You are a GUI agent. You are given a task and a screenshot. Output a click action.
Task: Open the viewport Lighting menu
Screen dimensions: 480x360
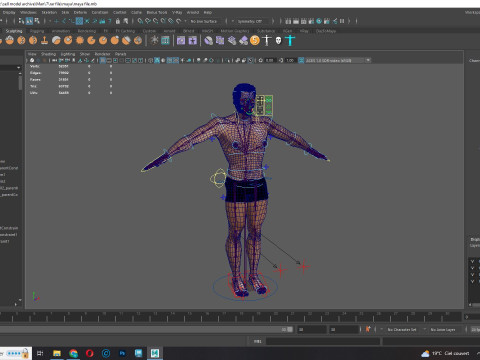[x=67, y=54]
